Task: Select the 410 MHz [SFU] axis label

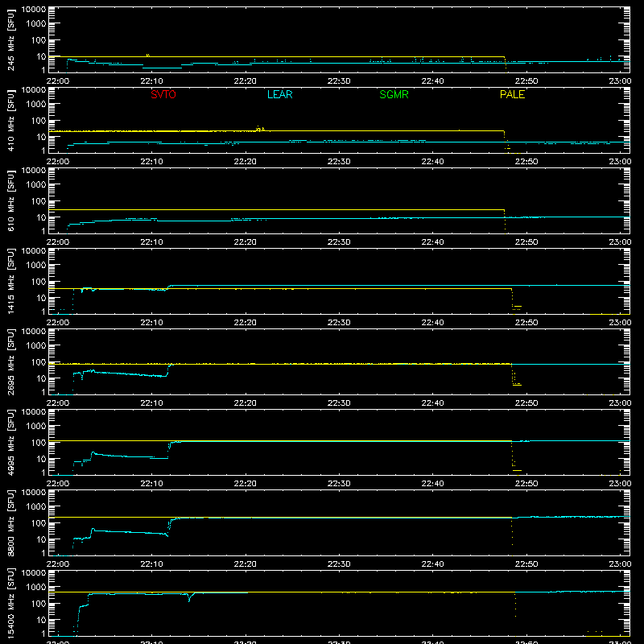Action: point(10,120)
